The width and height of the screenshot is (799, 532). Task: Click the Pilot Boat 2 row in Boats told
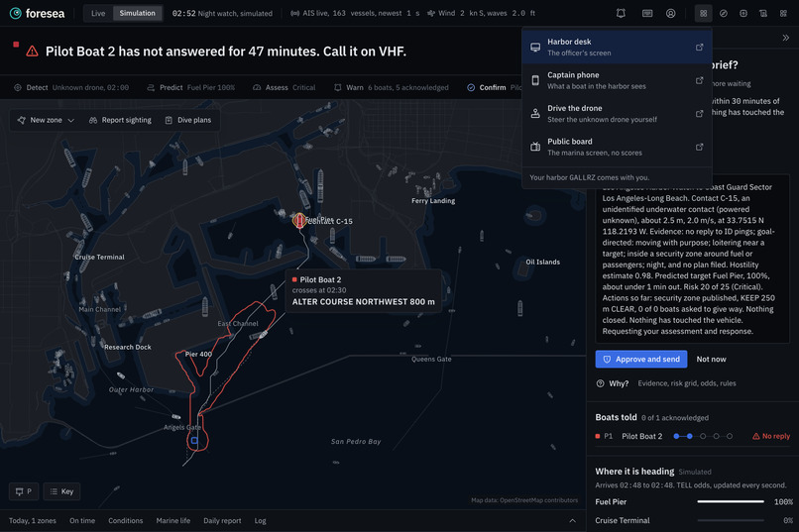pyautogui.click(x=692, y=436)
